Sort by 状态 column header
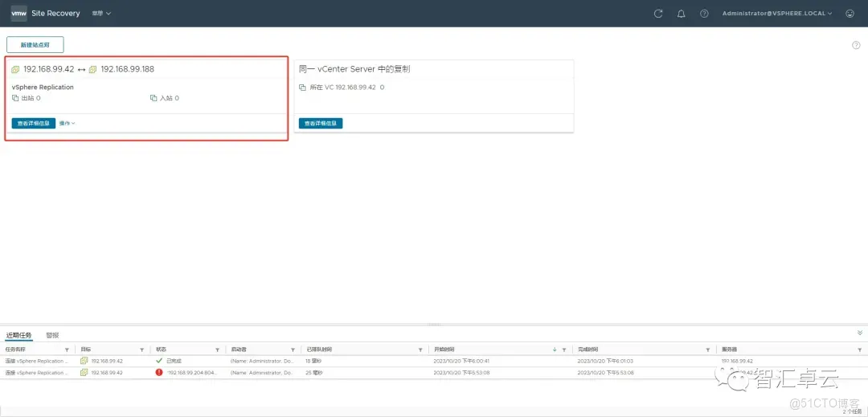 161,350
